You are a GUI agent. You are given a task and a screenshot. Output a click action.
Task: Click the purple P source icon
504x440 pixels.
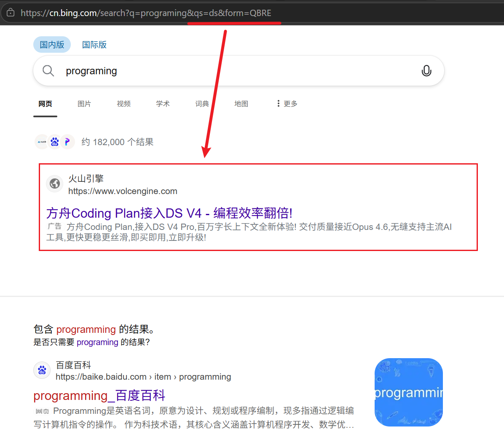tap(67, 142)
